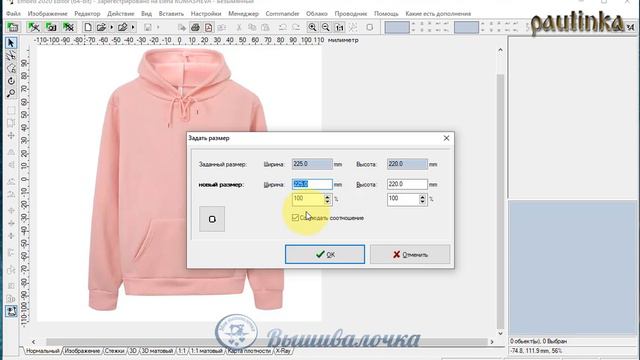The image size is (640, 360).
Task: Click the first blue-grey color swatch in toolbar
Action: [x=397, y=27]
